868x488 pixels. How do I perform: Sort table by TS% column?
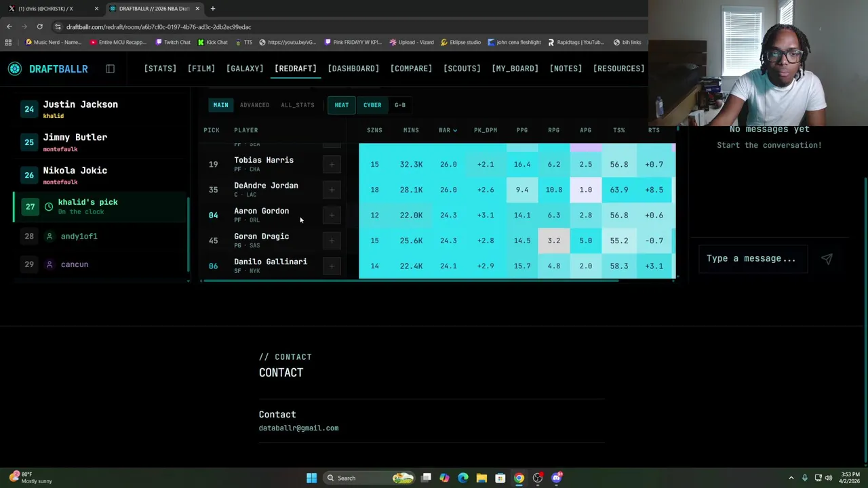[x=619, y=130]
